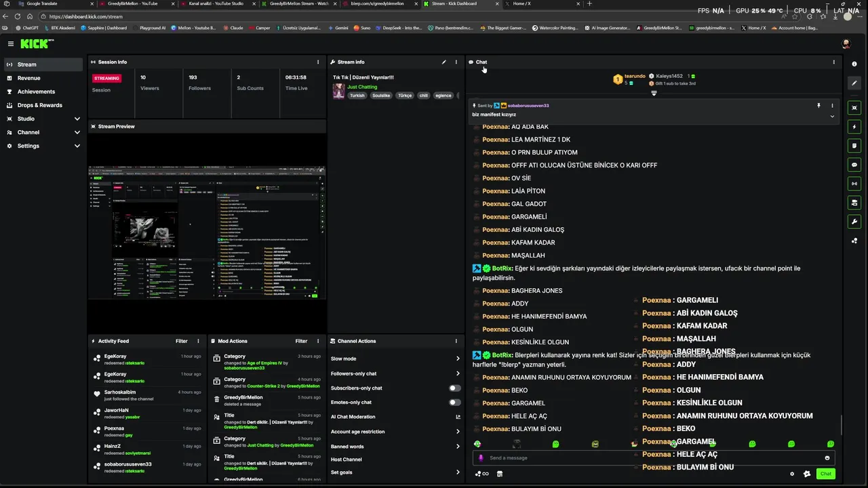
Task: Click the broadcast signal icon in right toolbar
Action: pyautogui.click(x=854, y=184)
